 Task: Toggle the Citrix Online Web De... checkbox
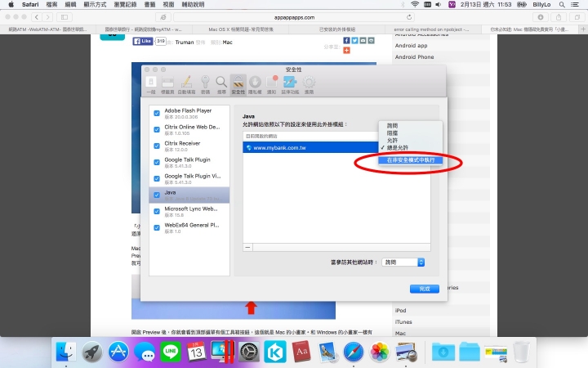tap(157, 129)
